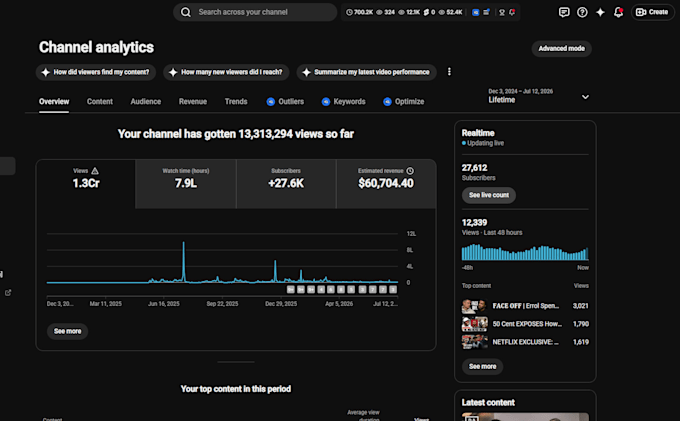Click the 12,339 realtime views count

pos(474,223)
